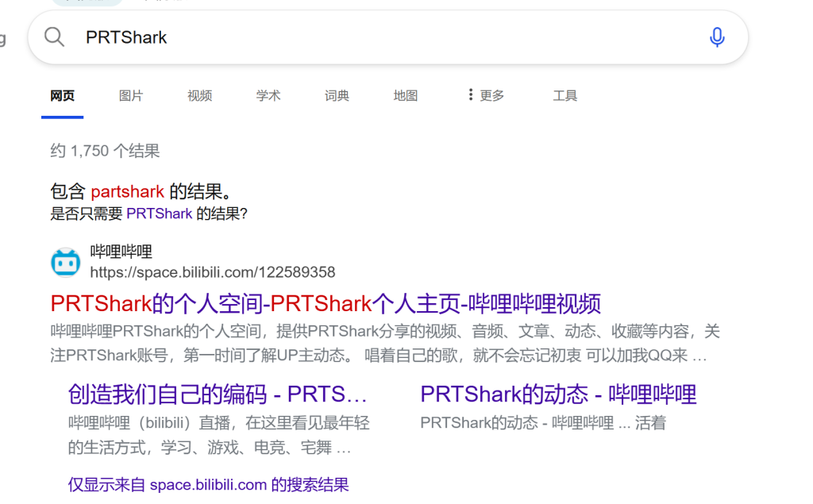Switch to the 视频 tab

(x=199, y=95)
